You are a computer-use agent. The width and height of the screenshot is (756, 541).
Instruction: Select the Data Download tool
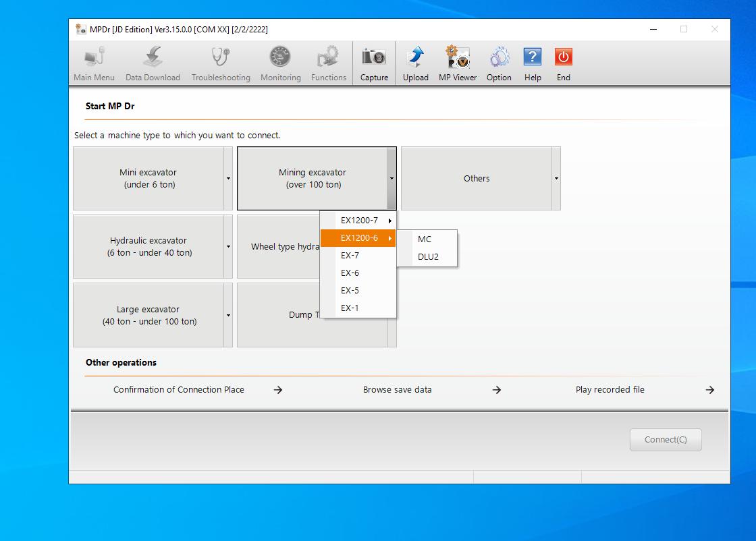[x=153, y=62]
